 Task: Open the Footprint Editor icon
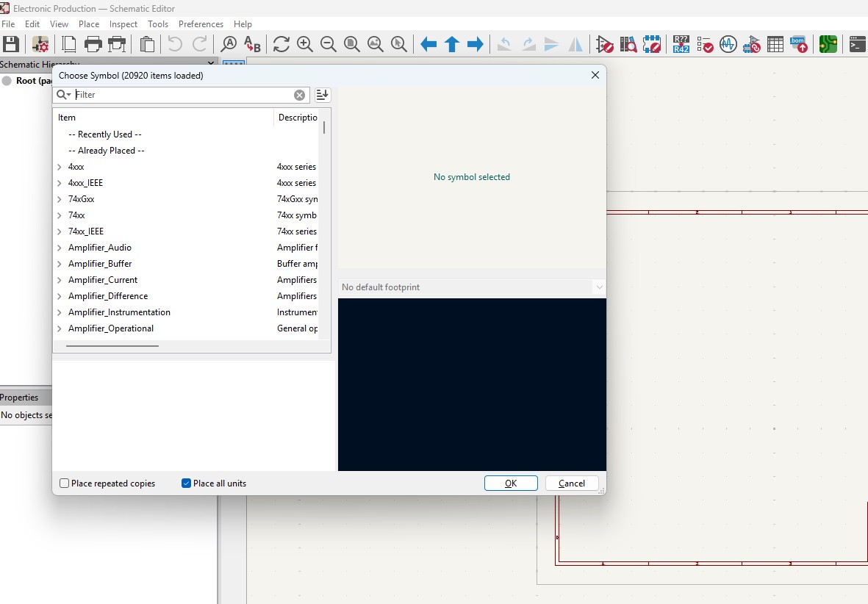click(x=652, y=44)
